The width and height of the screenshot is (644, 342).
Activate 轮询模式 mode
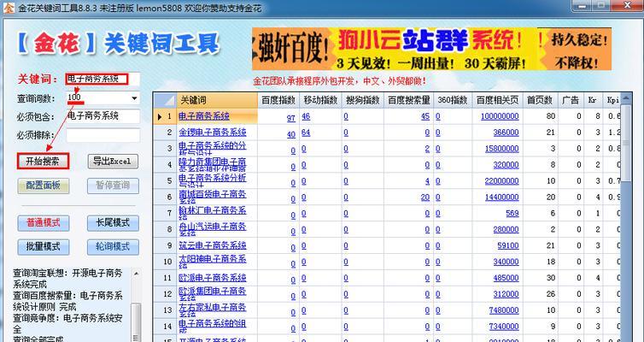(x=113, y=246)
